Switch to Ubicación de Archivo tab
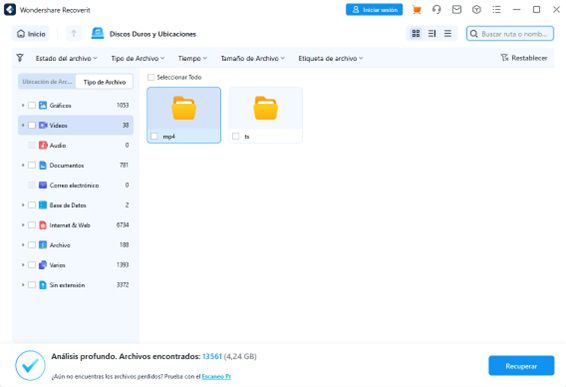The image size is (566, 387). tap(47, 82)
